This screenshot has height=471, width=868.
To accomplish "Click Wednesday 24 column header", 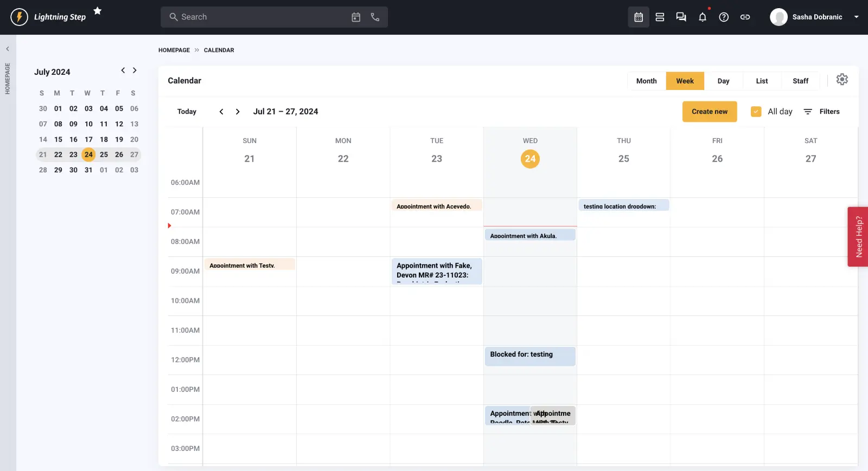I will tap(530, 152).
